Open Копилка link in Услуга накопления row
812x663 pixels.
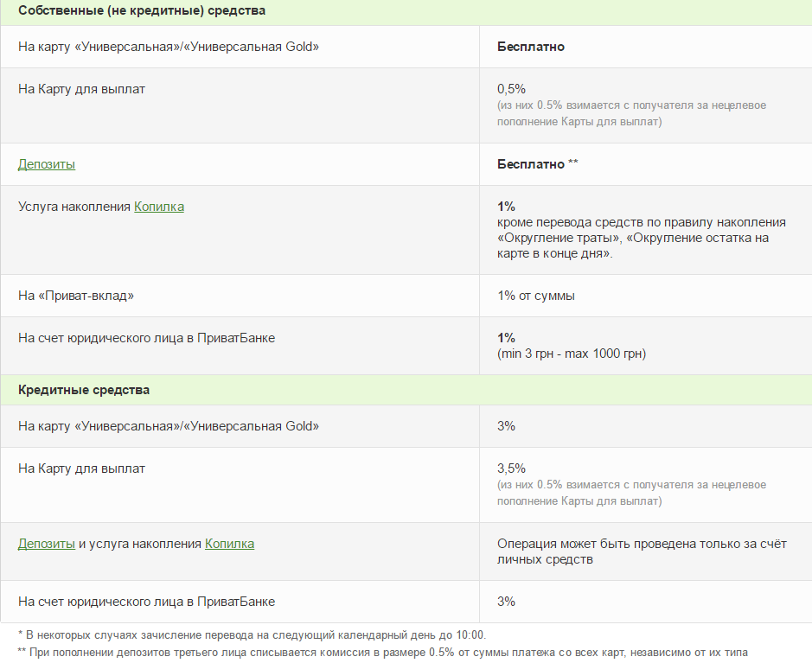159,207
